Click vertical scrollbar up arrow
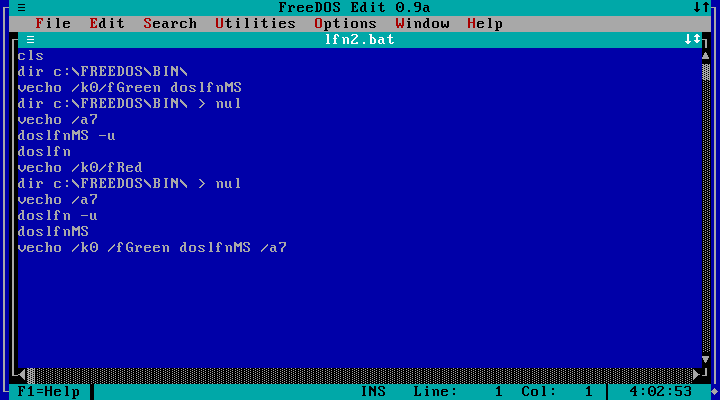The image size is (720, 400). point(706,56)
